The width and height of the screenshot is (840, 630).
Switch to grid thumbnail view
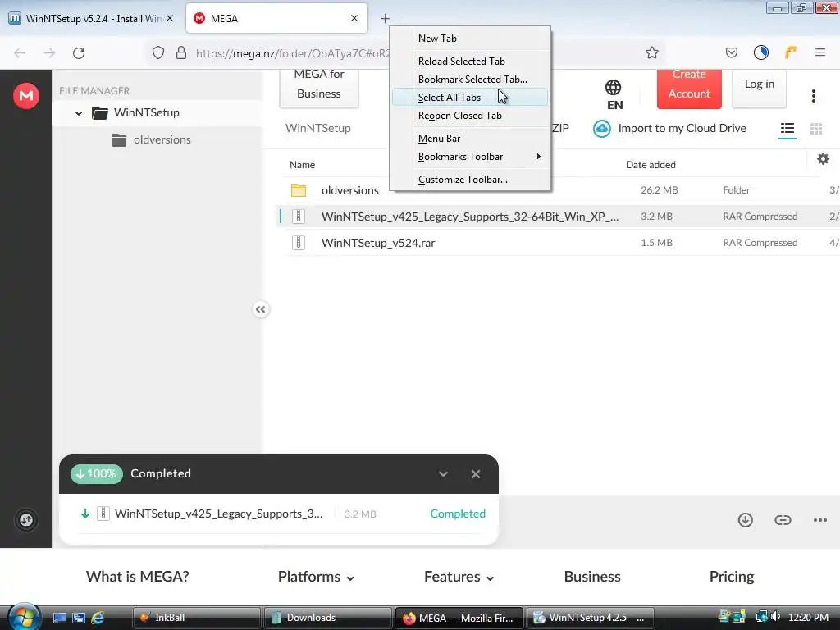816,129
